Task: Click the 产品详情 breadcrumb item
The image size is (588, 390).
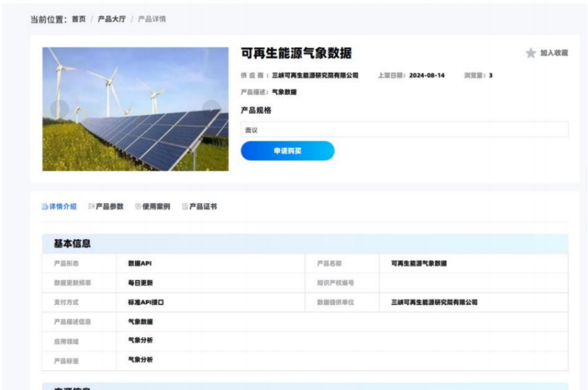Action: tap(152, 19)
